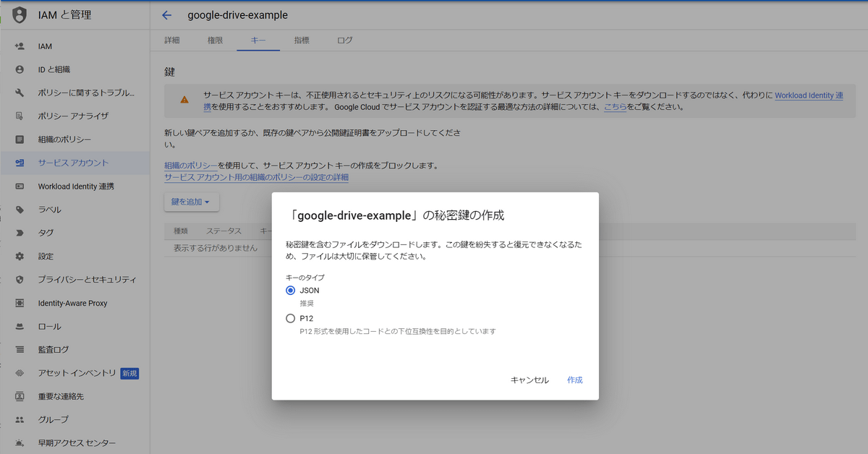Open the ログ tab
868x454 pixels.
coord(345,40)
